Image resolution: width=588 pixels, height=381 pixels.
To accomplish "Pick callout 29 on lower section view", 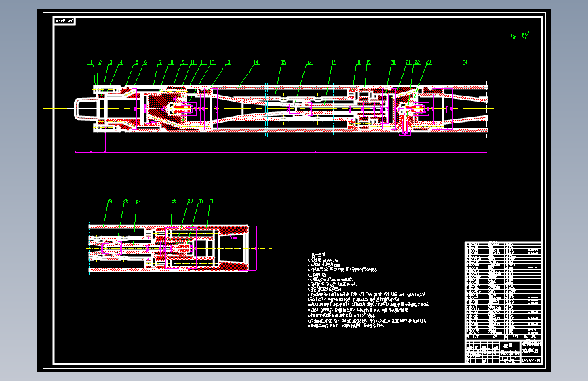I will [x=190, y=201].
